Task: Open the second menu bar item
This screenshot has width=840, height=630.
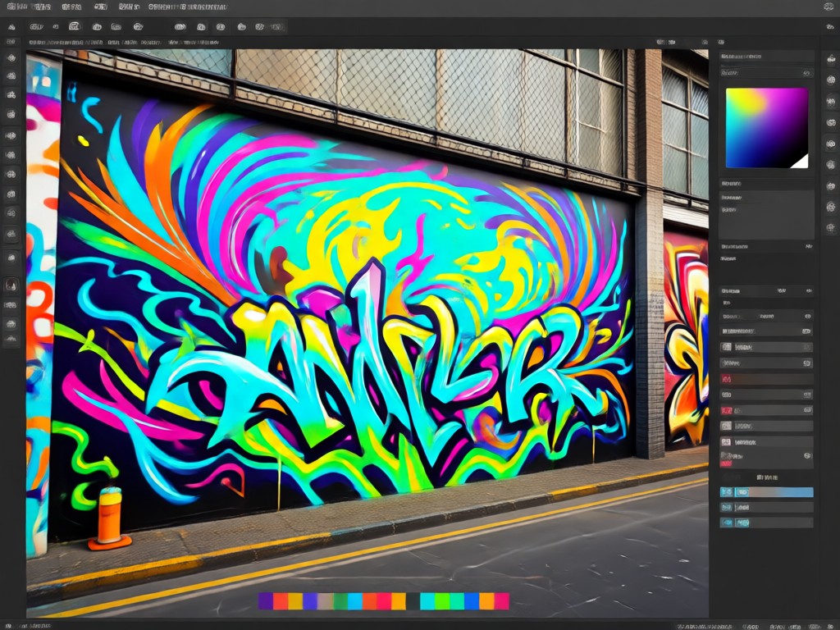Action: 41,7
